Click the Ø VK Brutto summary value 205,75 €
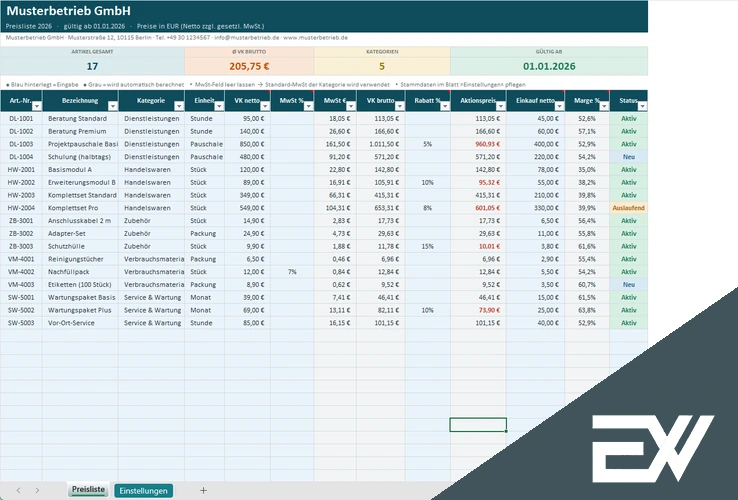Image resolution: width=738 pixels, height=500 pixels. tap(249, 66)
